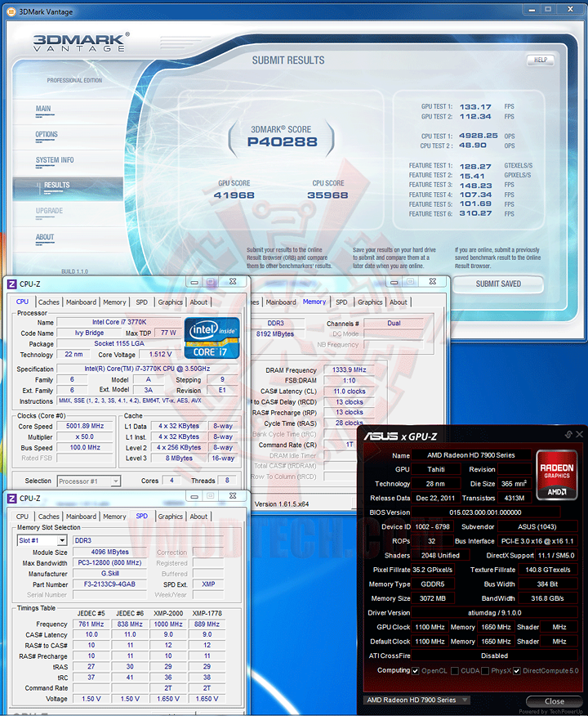The image size is (588, 716).
Task: Select Graphics tab in the Memory CPU-Z window
Action: coord(370,302)
